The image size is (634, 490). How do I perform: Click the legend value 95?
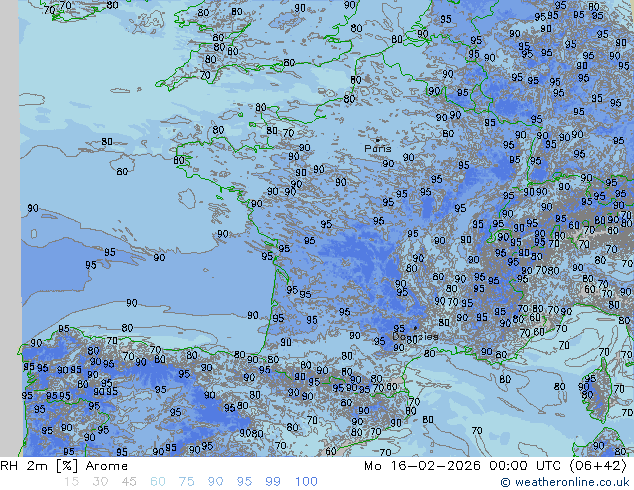[x=244, y=482]
